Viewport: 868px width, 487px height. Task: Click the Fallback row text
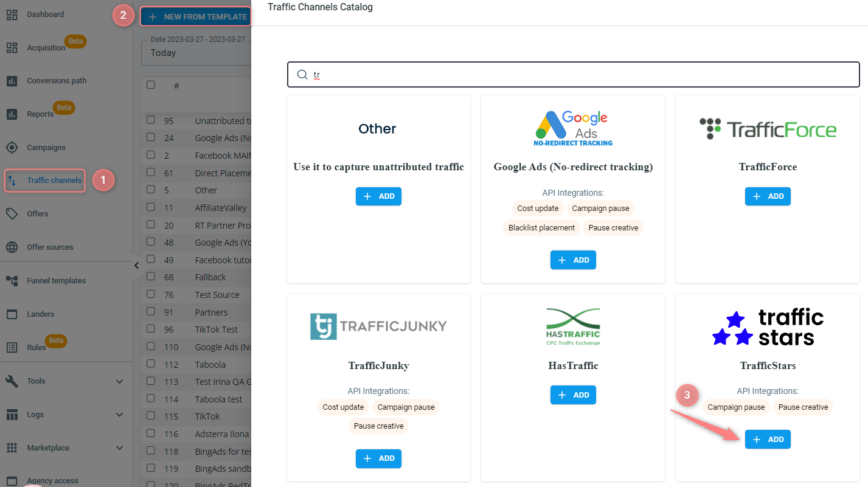point(210,277)
